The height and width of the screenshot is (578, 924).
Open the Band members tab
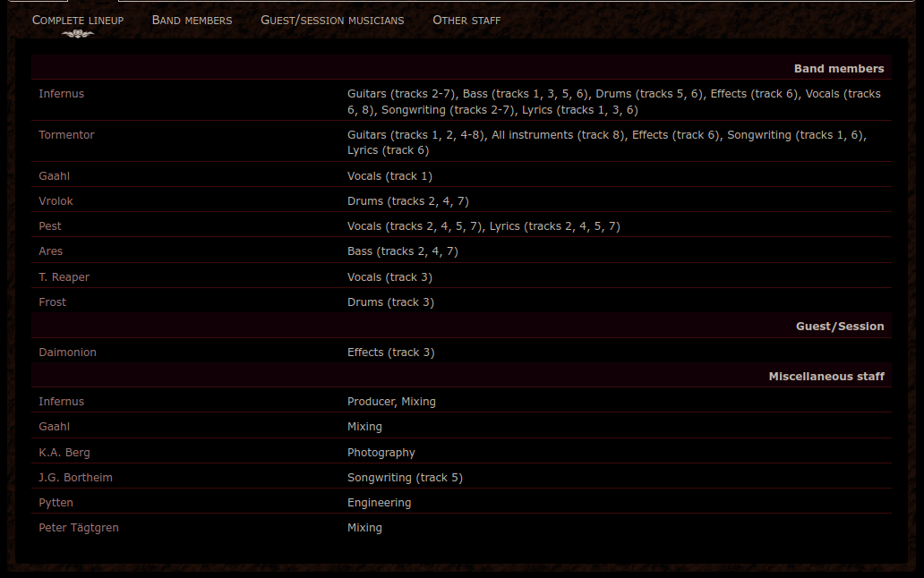192,20
